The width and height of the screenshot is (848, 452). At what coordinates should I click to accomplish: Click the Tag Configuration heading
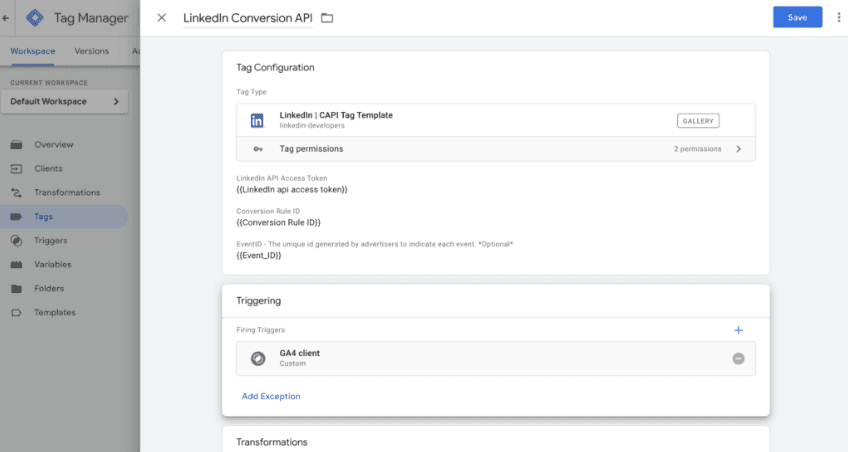(x=275, y=68)
